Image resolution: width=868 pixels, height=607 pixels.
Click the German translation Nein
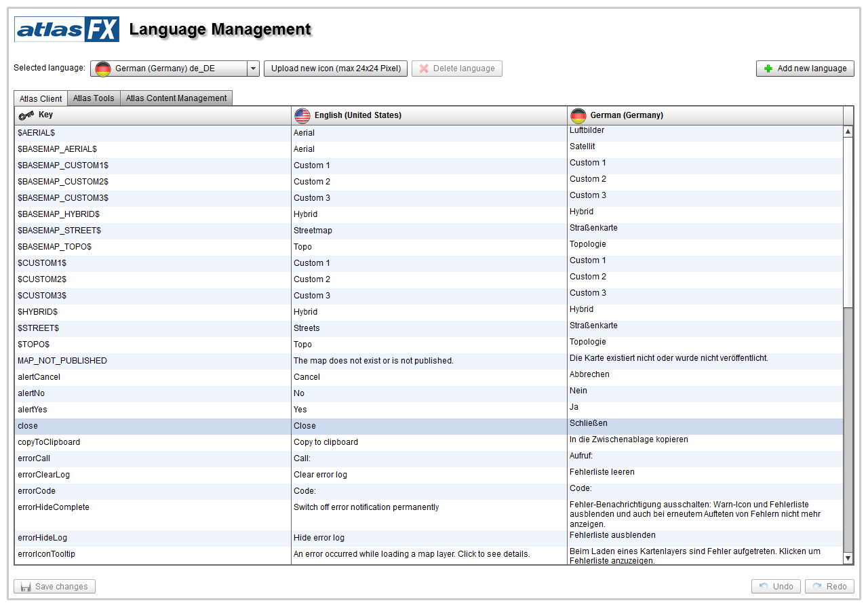tap(578, 391)
